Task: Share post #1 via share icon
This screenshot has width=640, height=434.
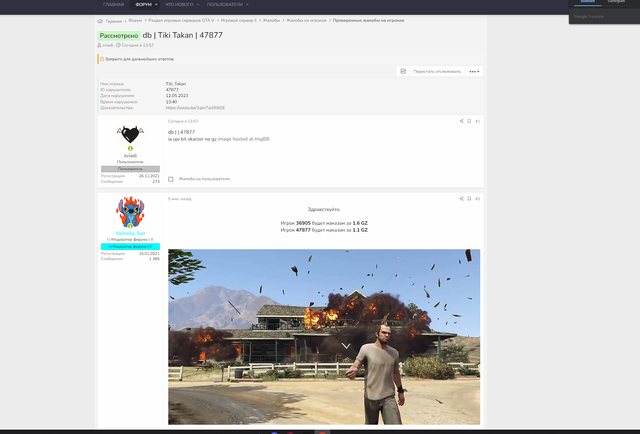Action: click(x=461, y=121)
